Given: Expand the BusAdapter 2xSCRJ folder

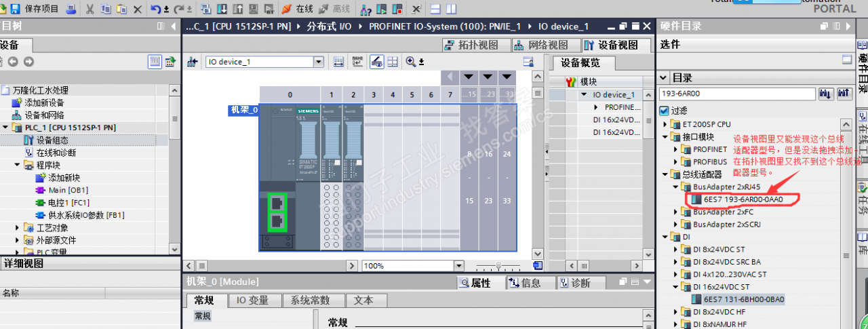Looking at the screenshot, I should coord(675,225).
